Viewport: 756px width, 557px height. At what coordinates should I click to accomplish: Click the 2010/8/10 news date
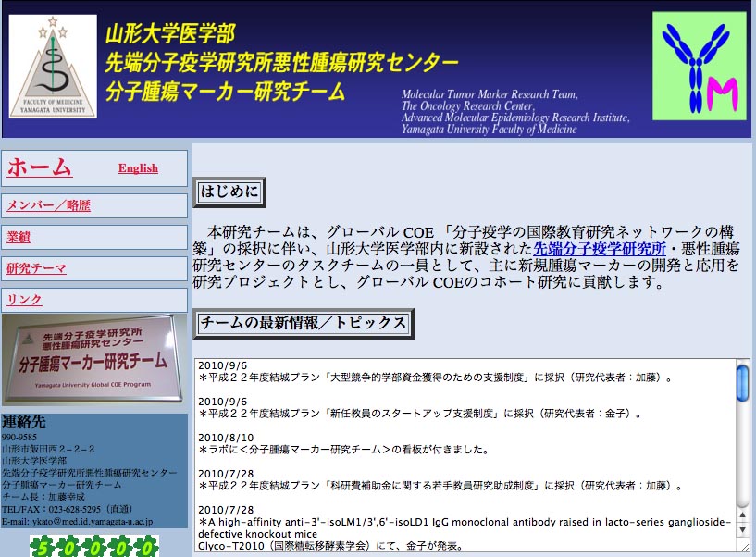pos(226,438)
